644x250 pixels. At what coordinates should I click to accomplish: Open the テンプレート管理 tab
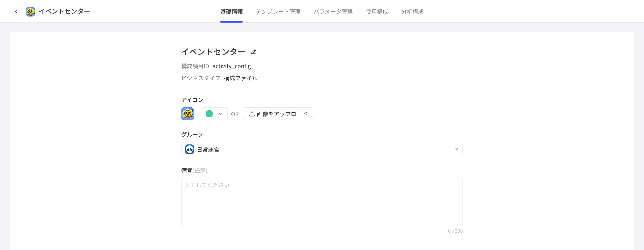pos(278,11)
